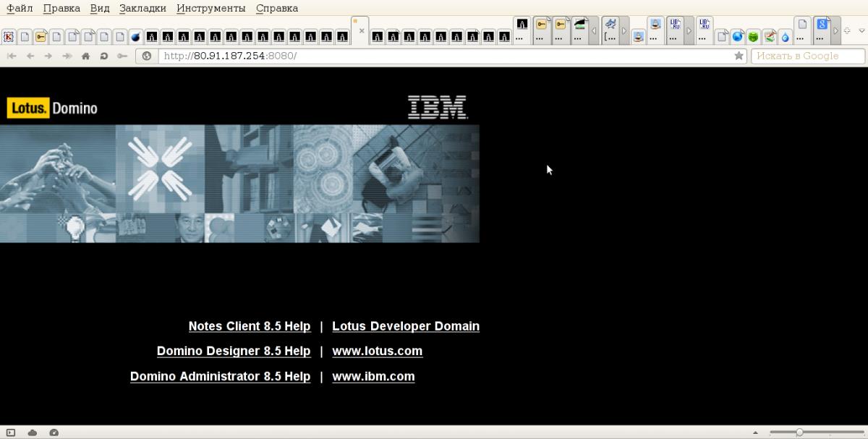Image resolution: width=868 pixels, height=439 pixels.
Task: Click the Rewind navigation button
Action: pos(12,56)
